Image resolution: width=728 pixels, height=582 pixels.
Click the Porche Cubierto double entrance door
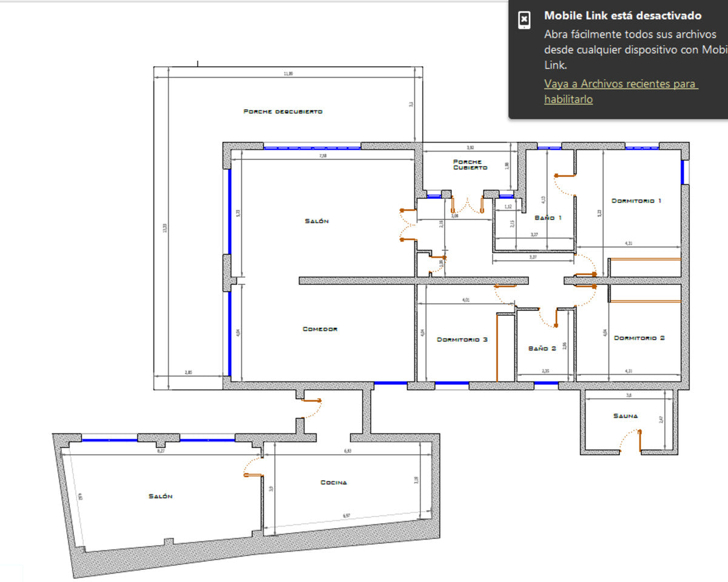tap(467, 205)
